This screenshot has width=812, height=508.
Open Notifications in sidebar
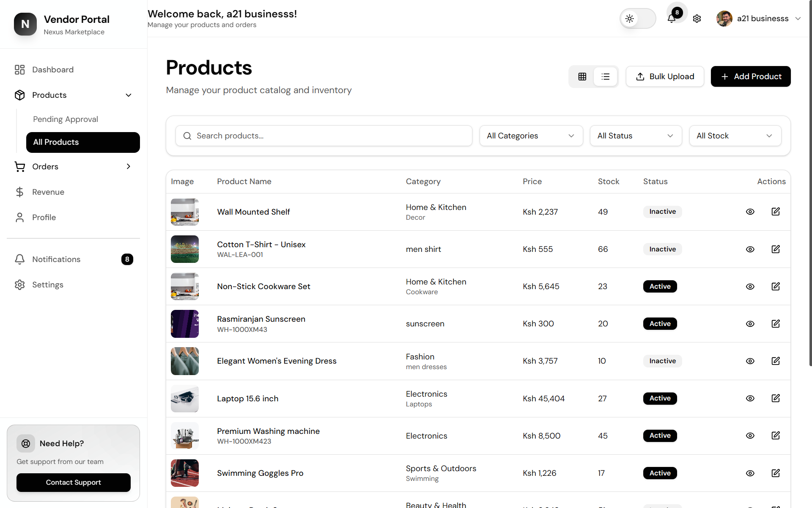[74, 260]
